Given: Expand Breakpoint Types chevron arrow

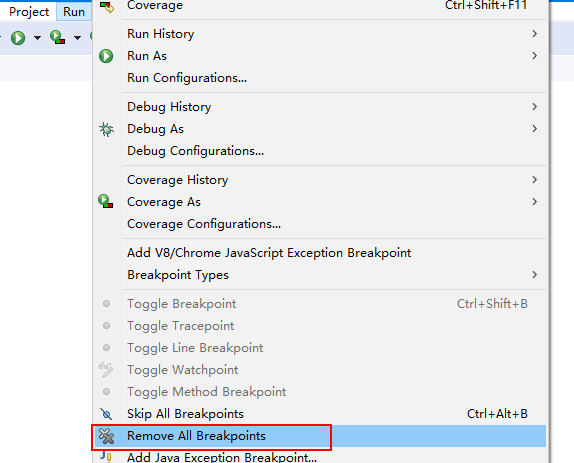Looking at the screenshot, I should click(x=534, y=275).
